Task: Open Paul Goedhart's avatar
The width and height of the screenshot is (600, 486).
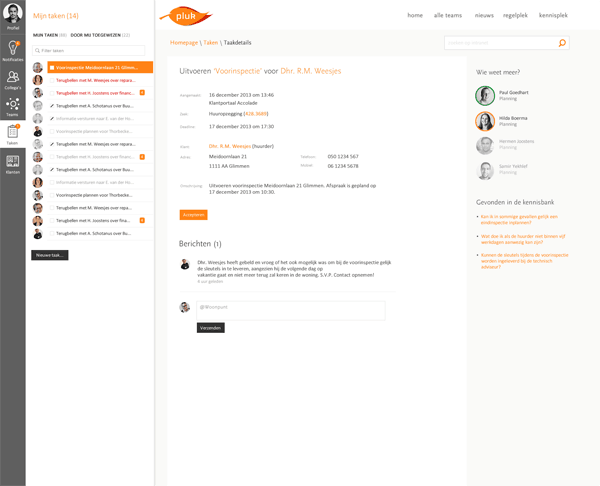Action: tap(485, 96)
